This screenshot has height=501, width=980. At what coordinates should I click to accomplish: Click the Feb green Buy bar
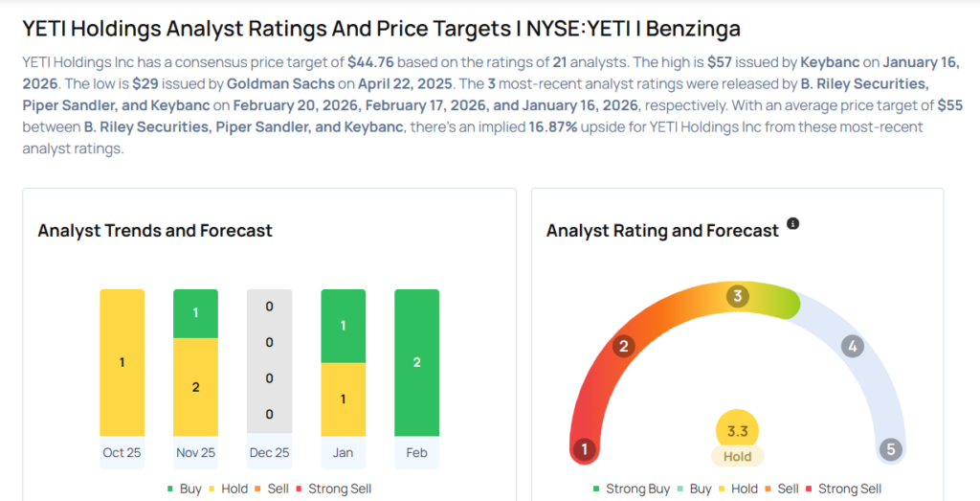coord(416,362)
